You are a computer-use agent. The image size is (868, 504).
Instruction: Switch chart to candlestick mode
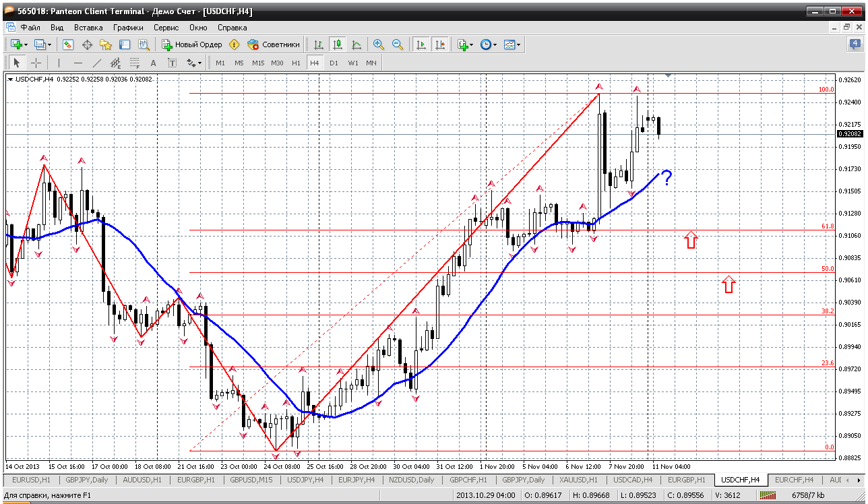tap(338, 44)
